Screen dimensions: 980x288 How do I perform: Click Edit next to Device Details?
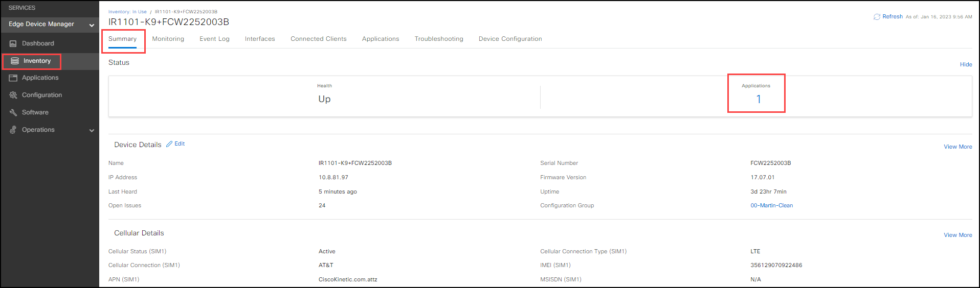pyautogui.click(x=180, y=144)
